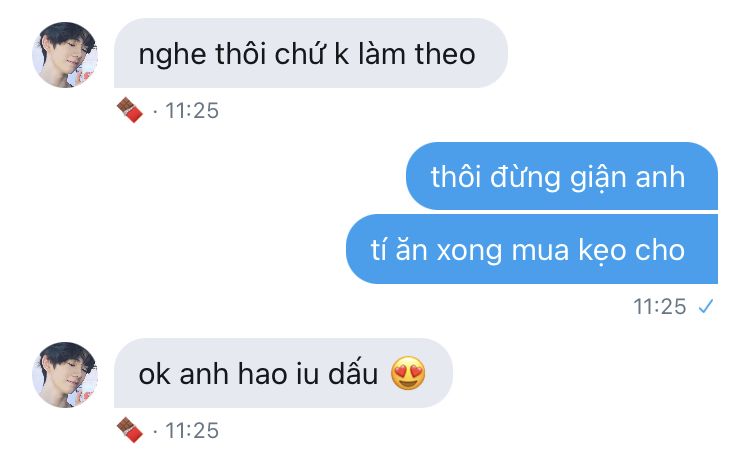Click the 11:25 timestamp under the last message

pyautogui.click(x=192, y=431)
